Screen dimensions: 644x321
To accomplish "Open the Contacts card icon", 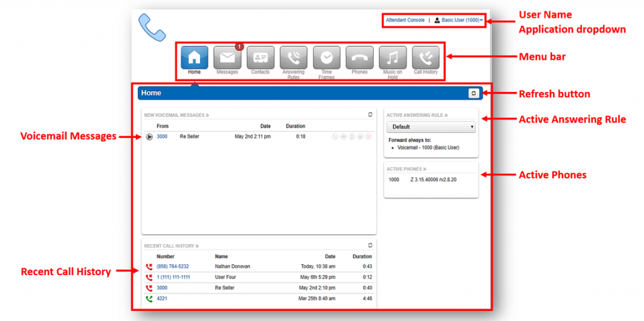I will (x=260, y=57).
